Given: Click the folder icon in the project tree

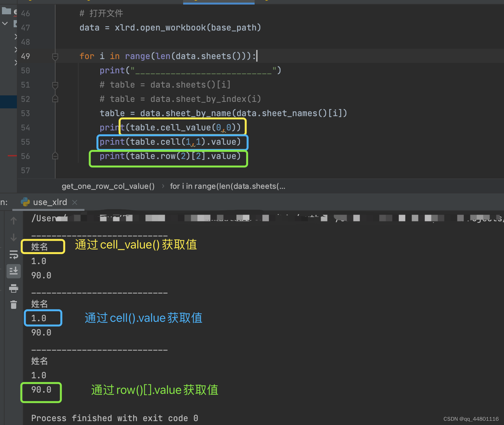Looking at the screenshot, I should point(6,11).
